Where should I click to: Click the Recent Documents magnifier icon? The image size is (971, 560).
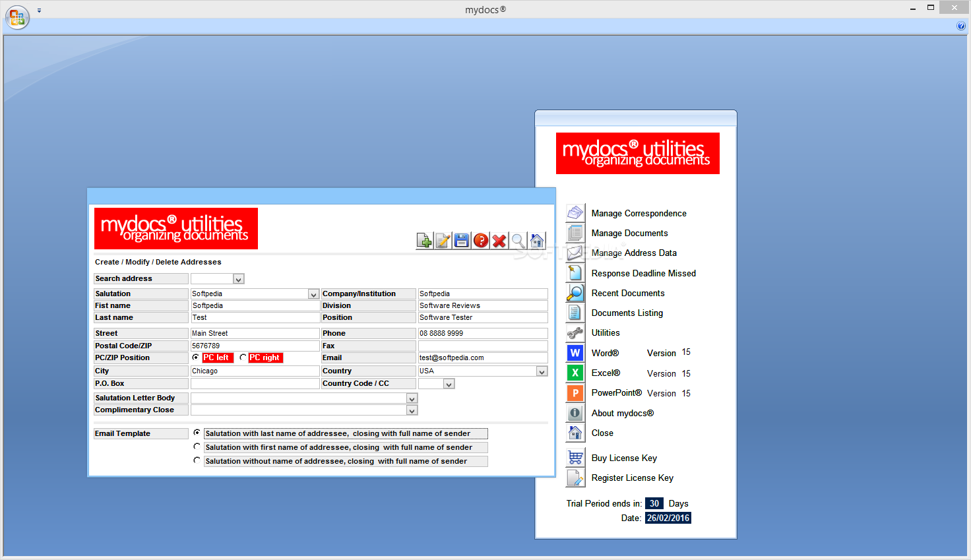(575, 293)
